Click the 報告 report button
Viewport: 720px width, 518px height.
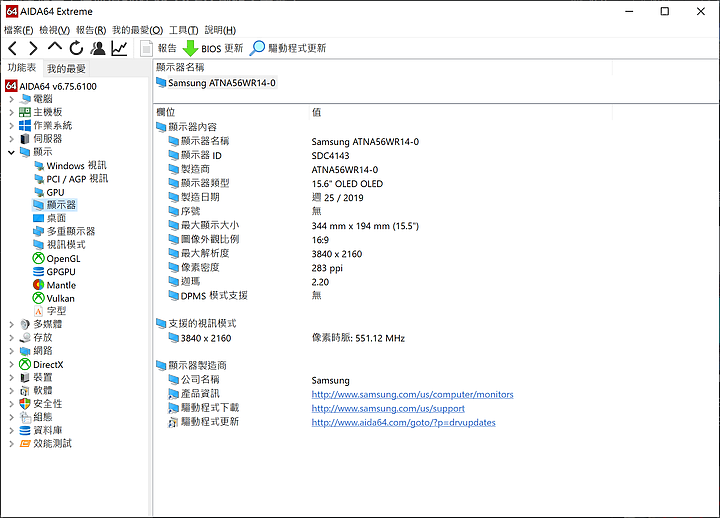158,48
